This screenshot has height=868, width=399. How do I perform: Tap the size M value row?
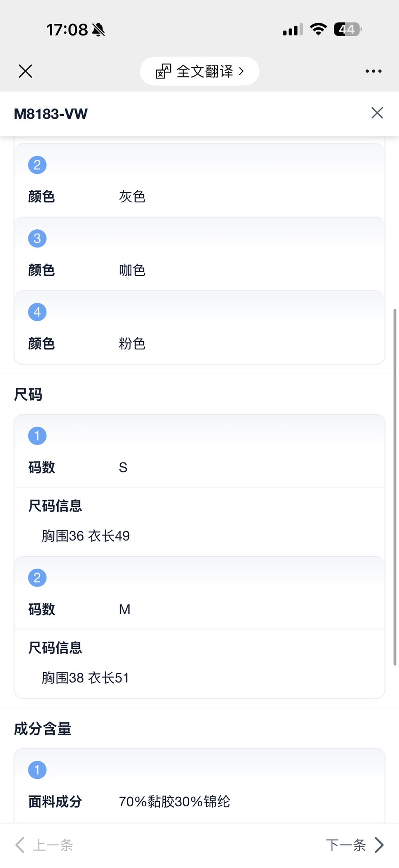(x=125, y=609)
